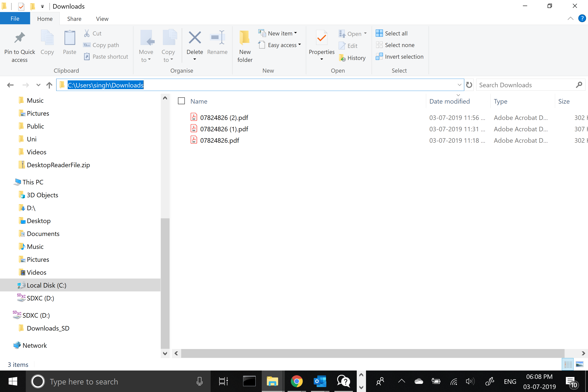Viewport: 588px width, 392px height.
Task: Click the navigation pane vertical scrollbar thumb
Action: (165, 283)
